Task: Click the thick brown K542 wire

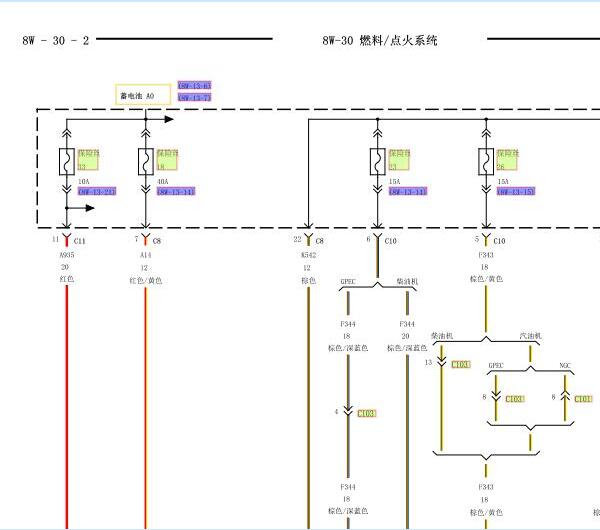Action: click(308, 408)
